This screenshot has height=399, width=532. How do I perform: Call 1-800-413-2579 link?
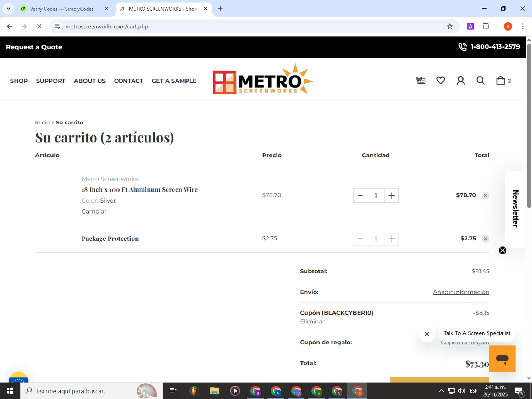pos(495,47)
